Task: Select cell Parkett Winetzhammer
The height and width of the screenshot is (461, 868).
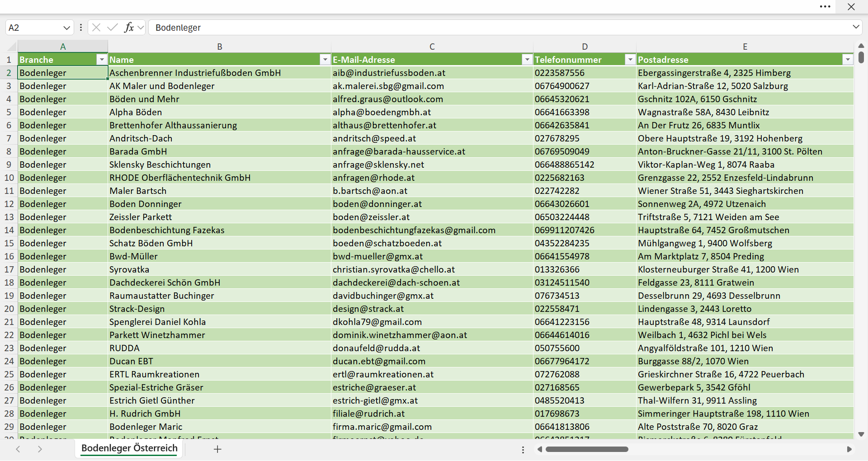Action: pos(219,335)
